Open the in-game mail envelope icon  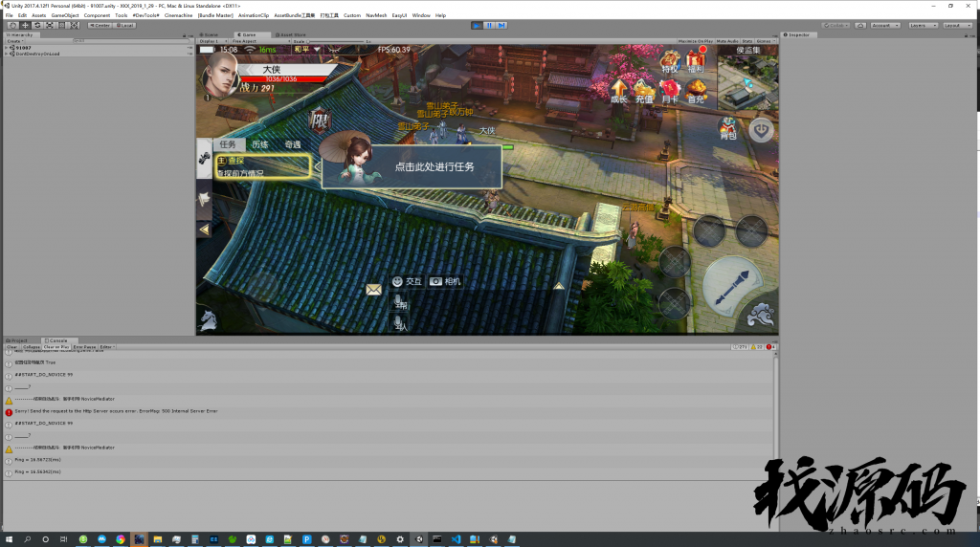pyautogui.click(x=374, y=290)
